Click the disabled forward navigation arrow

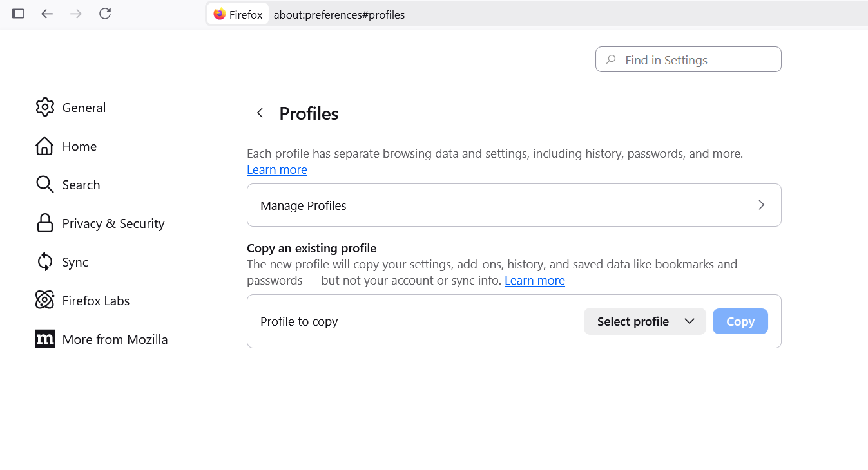[76, 14]
